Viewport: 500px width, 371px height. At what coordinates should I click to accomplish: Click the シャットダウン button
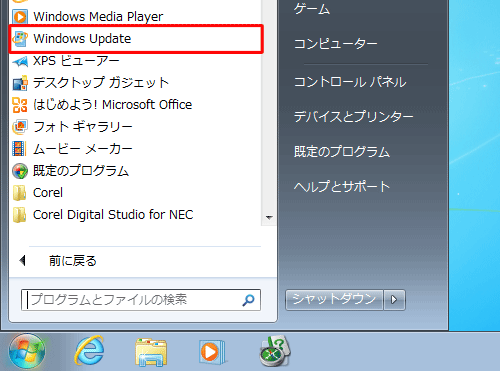[x=334, y=300]
